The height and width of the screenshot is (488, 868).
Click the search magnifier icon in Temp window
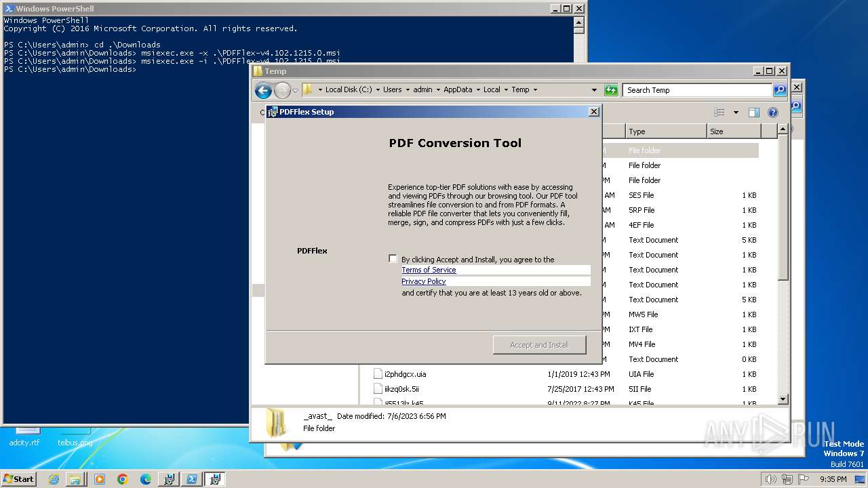click(780, 90)
